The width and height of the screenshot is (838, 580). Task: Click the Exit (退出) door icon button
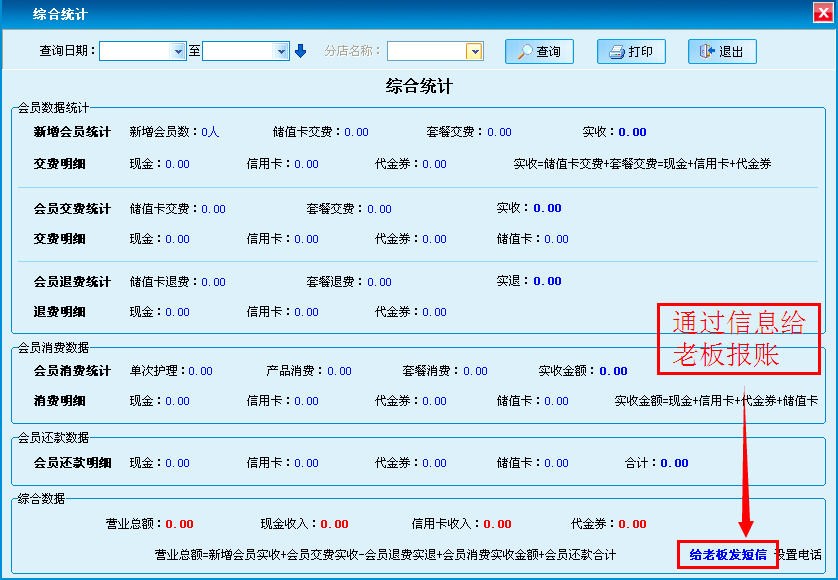coord(721,52)
